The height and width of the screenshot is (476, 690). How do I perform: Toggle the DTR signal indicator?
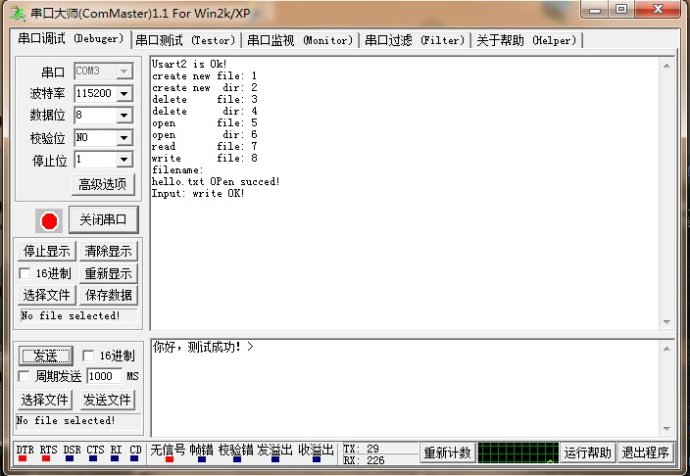click(25, 457)
